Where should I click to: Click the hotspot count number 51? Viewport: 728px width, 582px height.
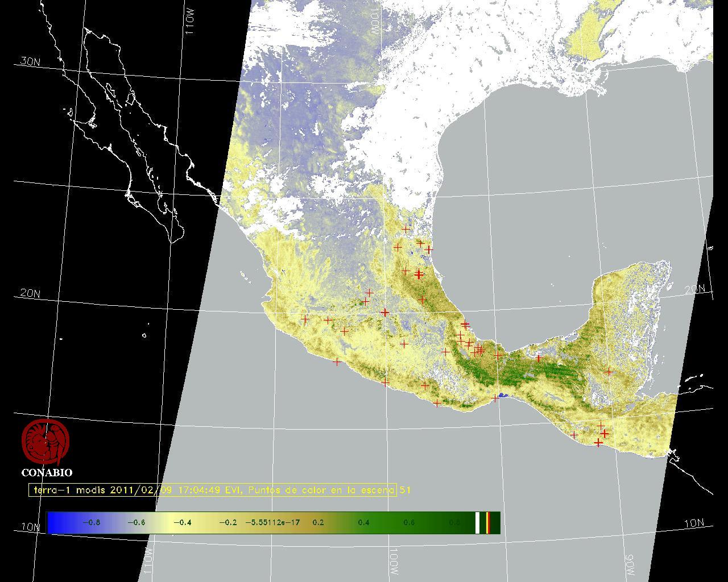tap(405, 490)
